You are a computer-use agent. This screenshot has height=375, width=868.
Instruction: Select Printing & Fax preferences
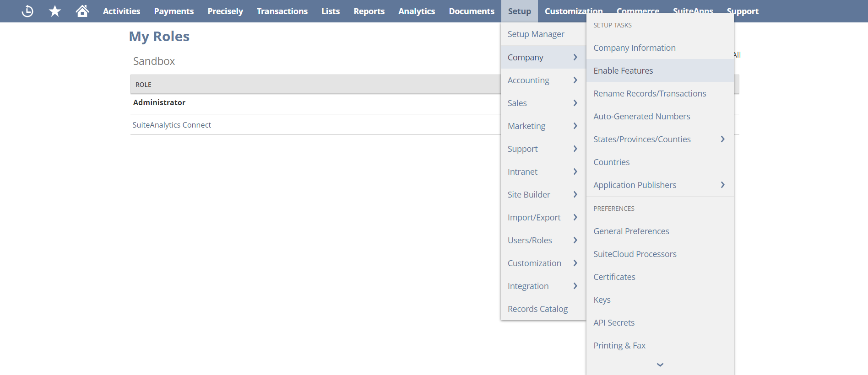619,345
